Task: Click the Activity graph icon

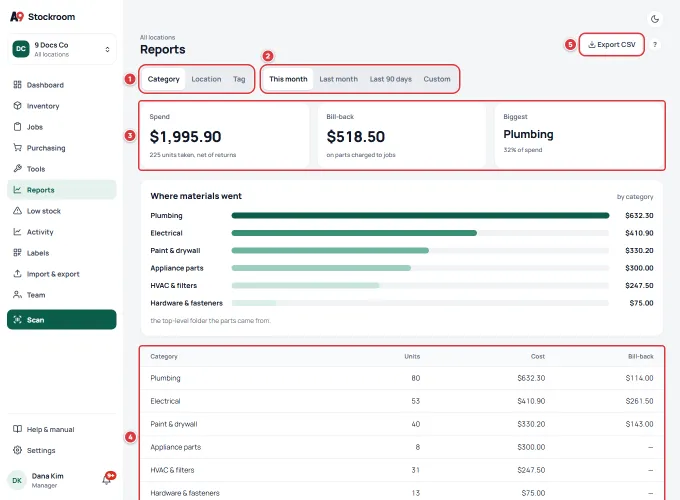Action: (17, 232)
